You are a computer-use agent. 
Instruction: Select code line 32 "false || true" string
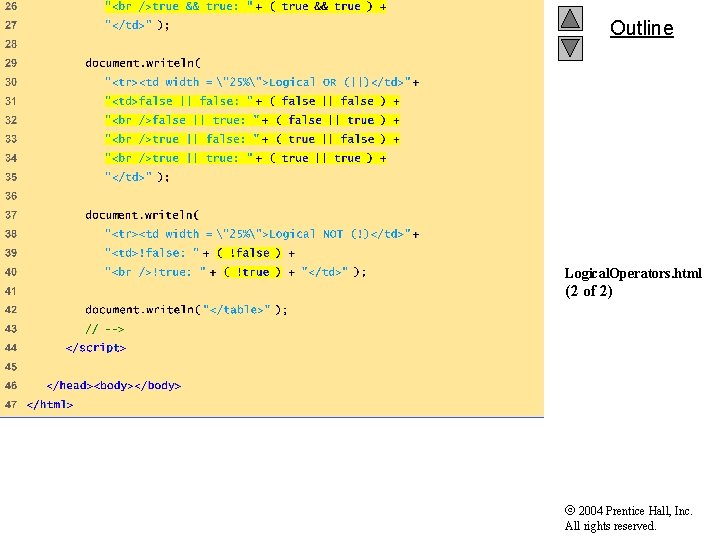click(x=252, y=120)
